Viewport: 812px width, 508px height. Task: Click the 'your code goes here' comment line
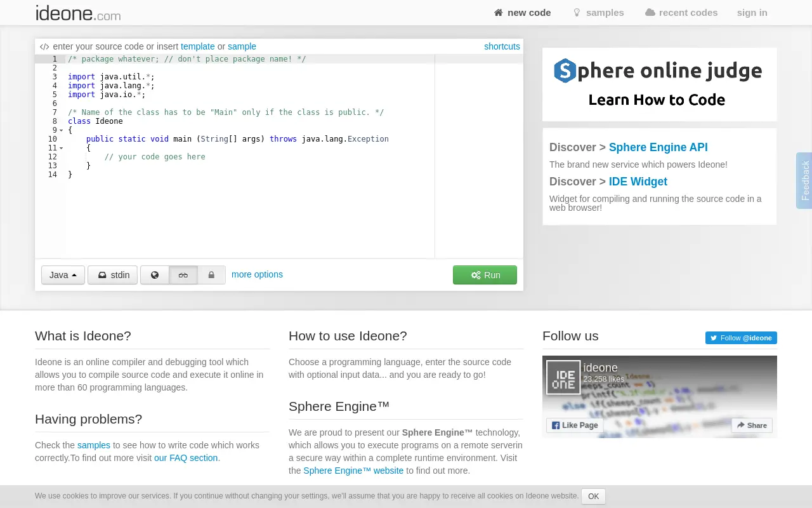155,157
